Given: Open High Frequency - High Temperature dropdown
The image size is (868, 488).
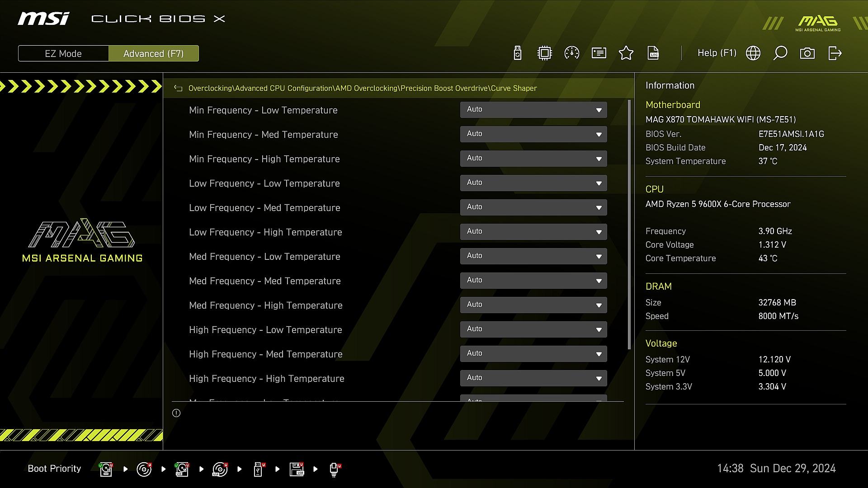Looking at the screenshot, I should pos(533,378).
